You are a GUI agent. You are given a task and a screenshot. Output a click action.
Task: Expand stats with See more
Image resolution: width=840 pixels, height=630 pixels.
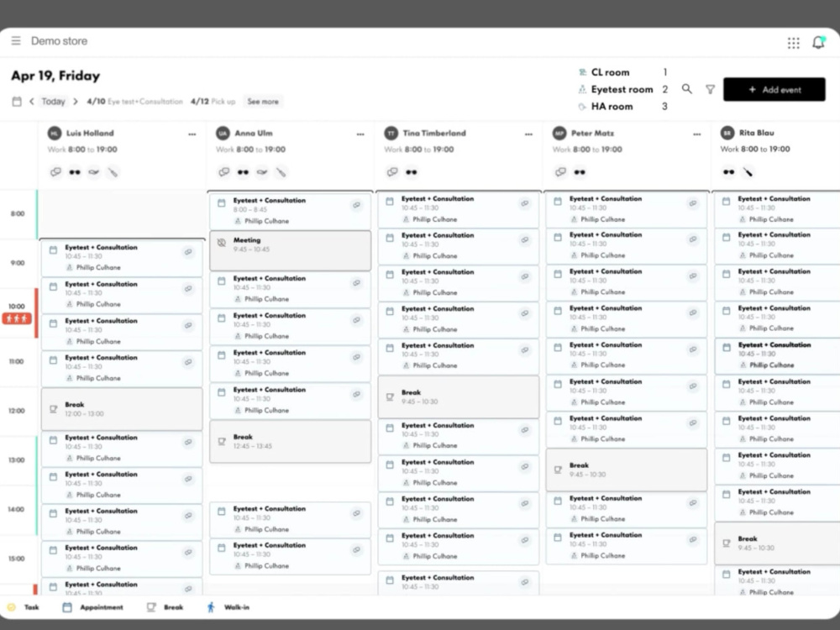pos(262,102)
